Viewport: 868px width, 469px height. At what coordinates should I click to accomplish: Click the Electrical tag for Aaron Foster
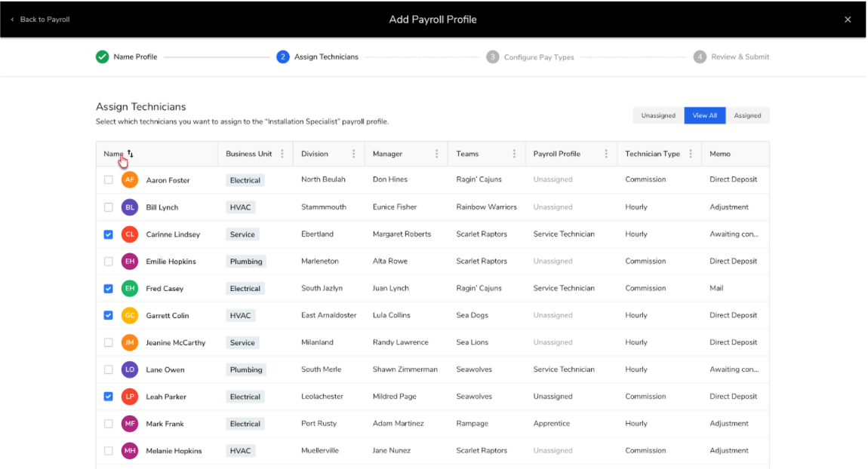tap(245, 180)
